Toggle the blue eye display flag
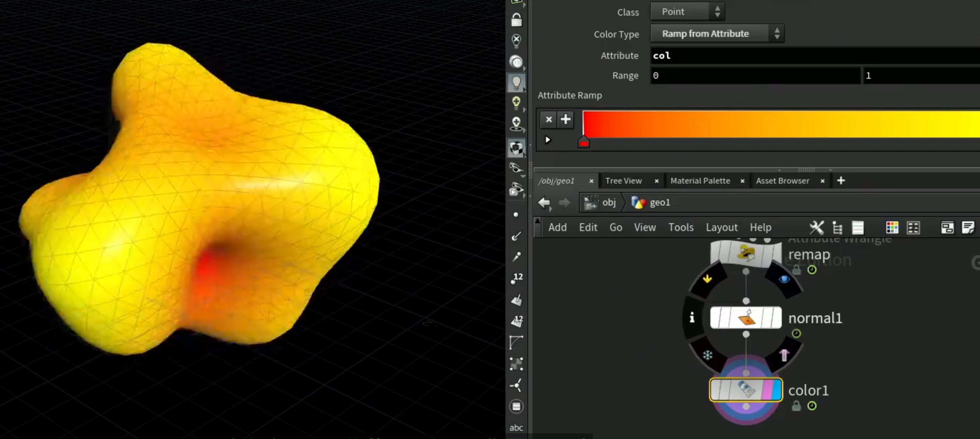This screenshot has height=439, width=980. tap(784, 279)
